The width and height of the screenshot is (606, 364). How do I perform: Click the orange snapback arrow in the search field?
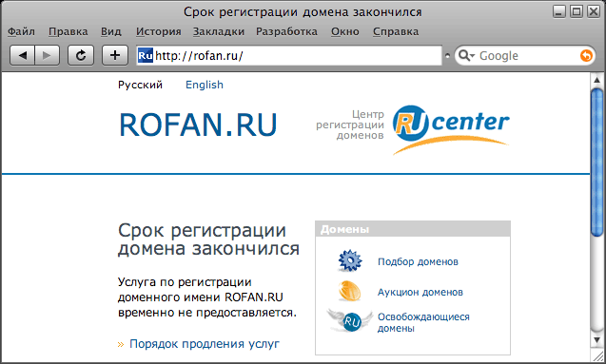point(586,55)
